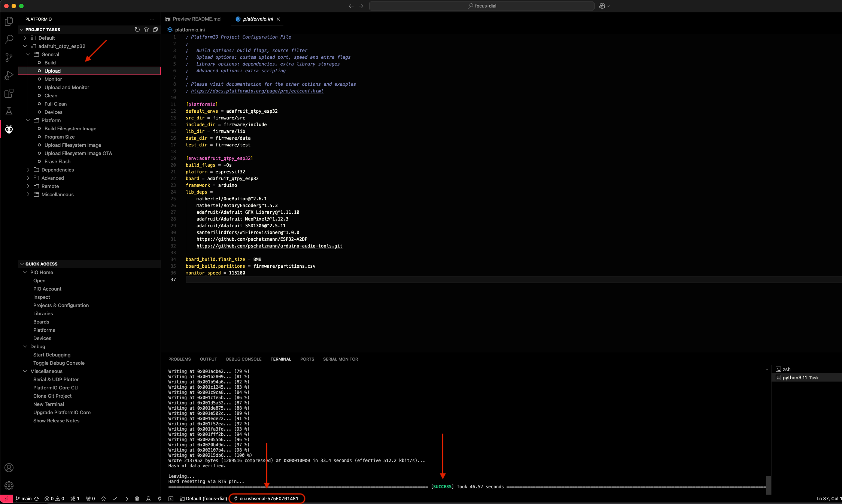This screenshot has width=842, height=504.
Task: Open PlatformIO panel more actions menu
Action: [x=152, y=19]
